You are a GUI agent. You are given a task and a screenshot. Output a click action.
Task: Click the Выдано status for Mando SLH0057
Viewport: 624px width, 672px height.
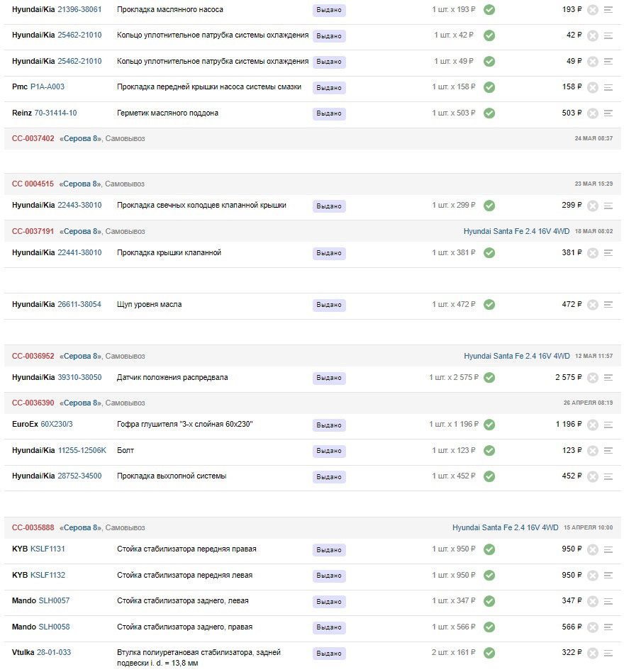(x=329, y=602)
